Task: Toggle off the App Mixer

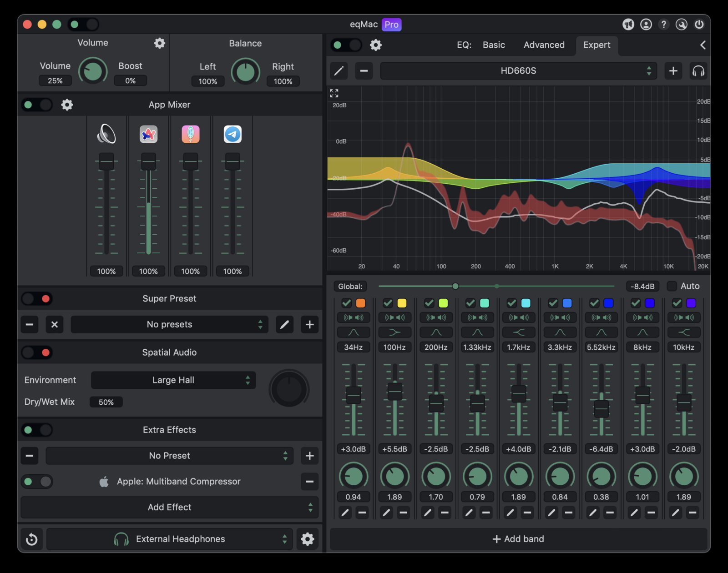Action: tap(36, 105)
